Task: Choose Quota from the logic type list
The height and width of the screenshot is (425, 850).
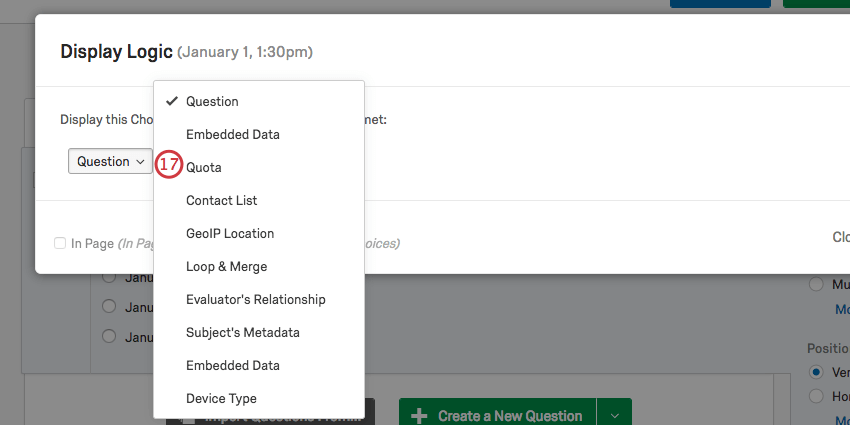Action: click(x=204, y=167)
